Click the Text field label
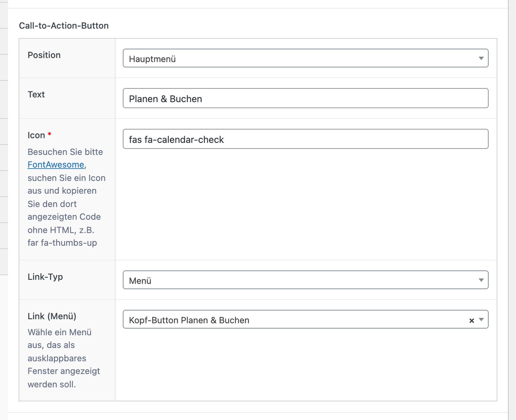The image size is (516, 420). click(x=36, y=94)
